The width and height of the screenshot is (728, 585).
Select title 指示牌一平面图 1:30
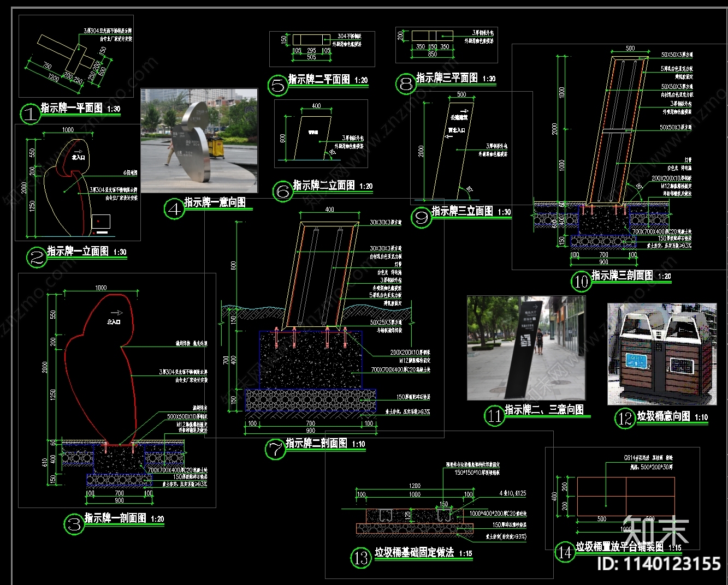[x=81, y=108]
